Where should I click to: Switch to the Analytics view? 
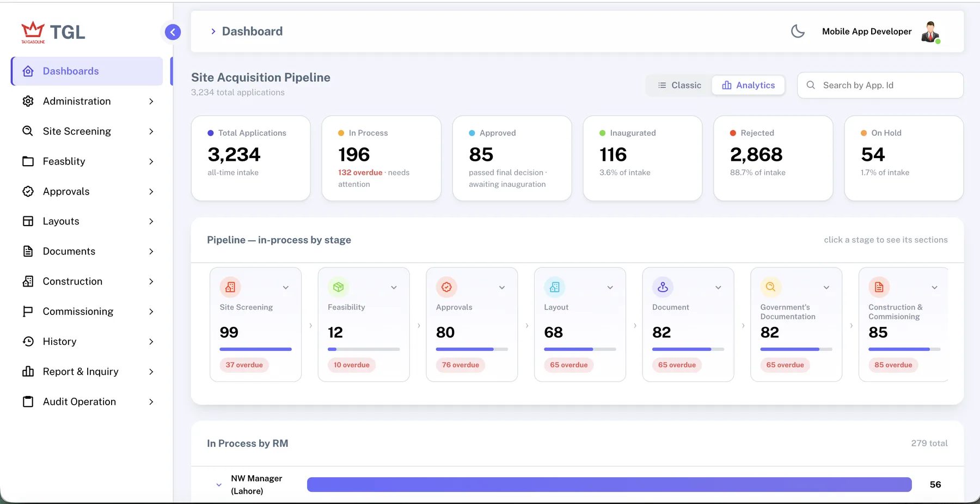(748, 86)
